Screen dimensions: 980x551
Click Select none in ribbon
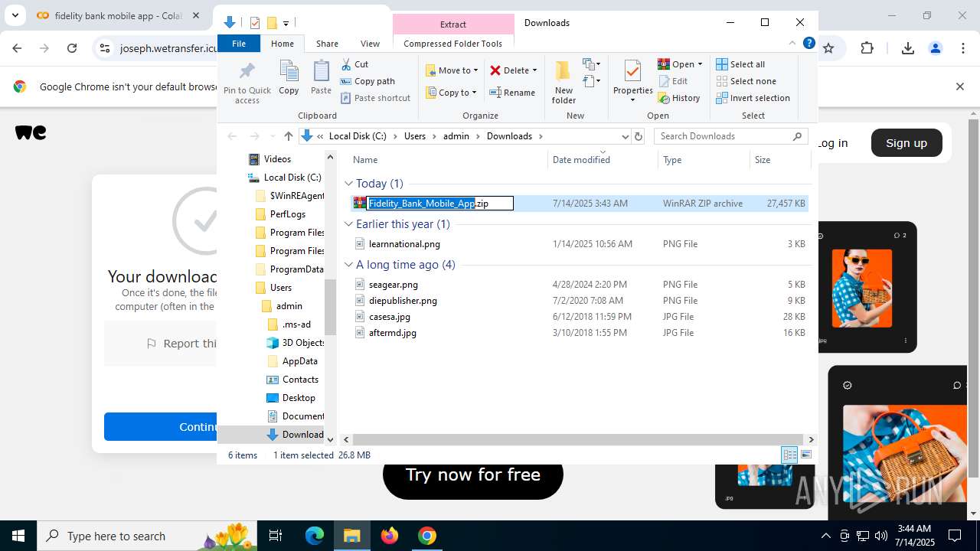pos(746,81)
